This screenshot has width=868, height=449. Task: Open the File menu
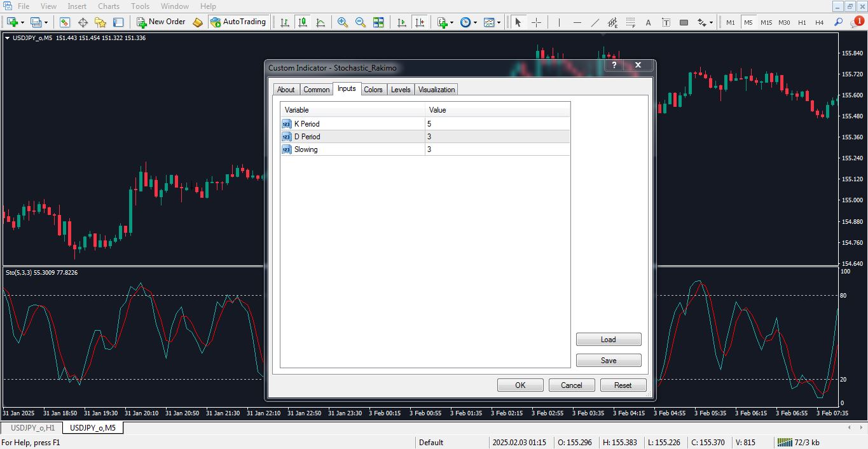tap(24, 6)
